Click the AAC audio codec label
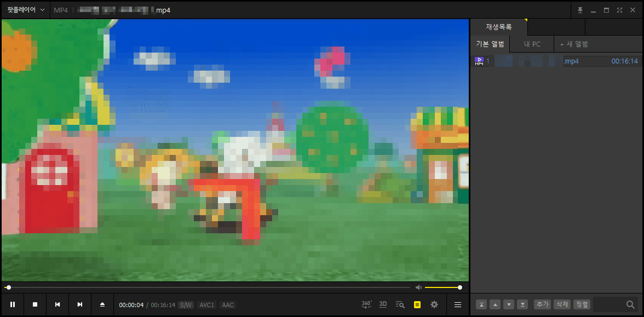Image resolution: width=644 pixels, height=317 pixels. (228, 305)
